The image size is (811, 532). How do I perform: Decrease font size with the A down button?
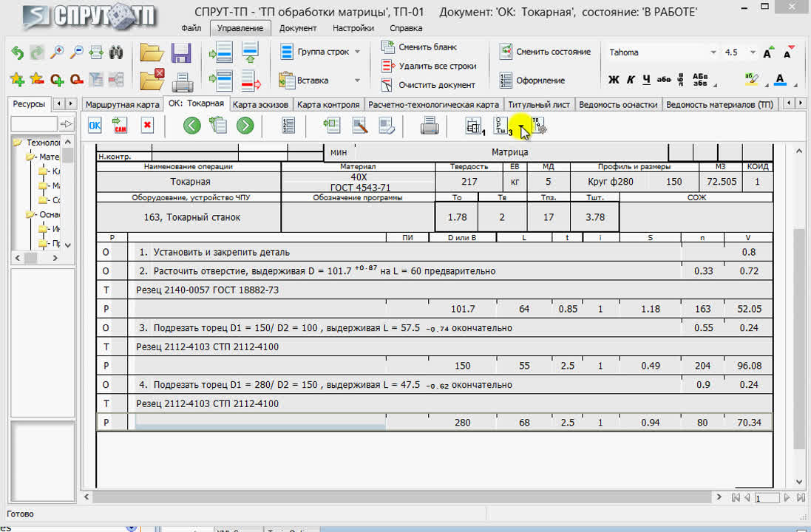pos(790,52)
